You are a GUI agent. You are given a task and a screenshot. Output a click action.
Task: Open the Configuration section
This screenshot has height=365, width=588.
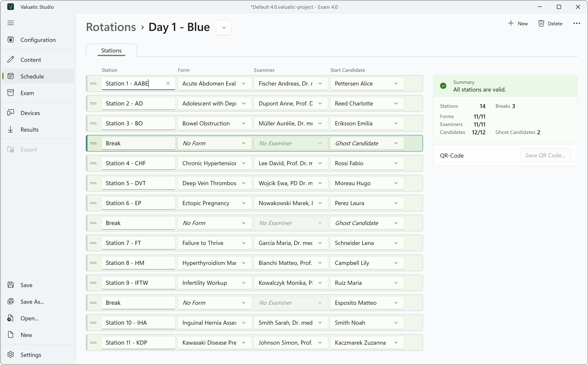[x=38, y=40]
